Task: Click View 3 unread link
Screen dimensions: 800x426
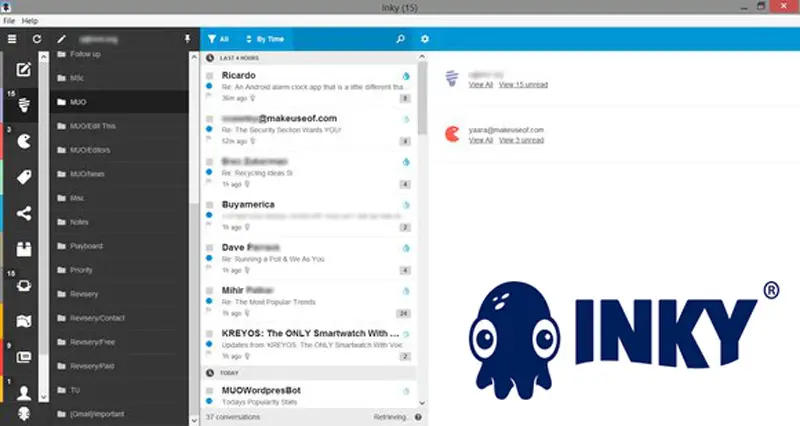Action: click(521, 140)
